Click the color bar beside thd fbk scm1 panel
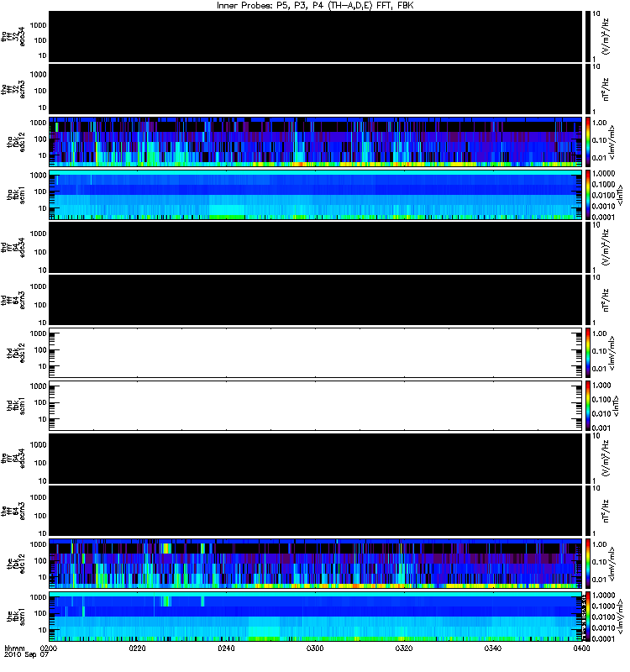This screenshot has height=672, width=630. [588, 406]
